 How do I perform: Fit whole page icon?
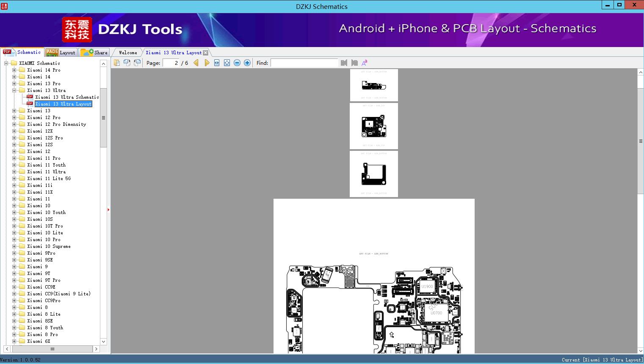[227, 63]
